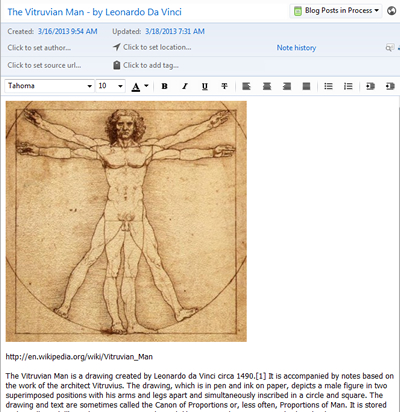Select the Vitruvian Man drawing image
The width and height of the screenshot is (400, 412).
point(126,221)
